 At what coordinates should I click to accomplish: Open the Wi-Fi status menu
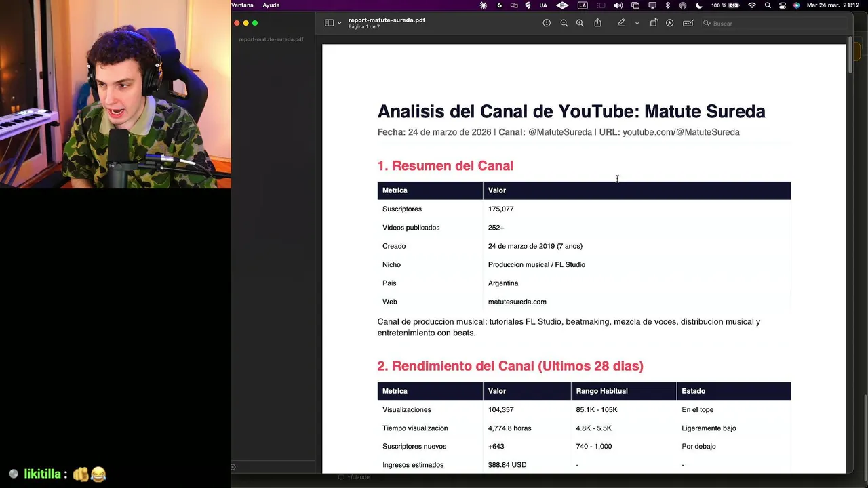[752, 5]
